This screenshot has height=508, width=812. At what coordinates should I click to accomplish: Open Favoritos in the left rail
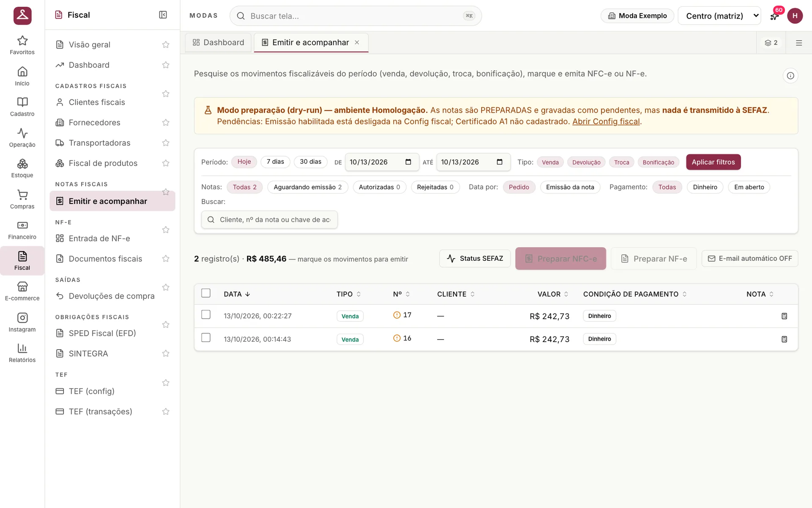click(22, 45)
